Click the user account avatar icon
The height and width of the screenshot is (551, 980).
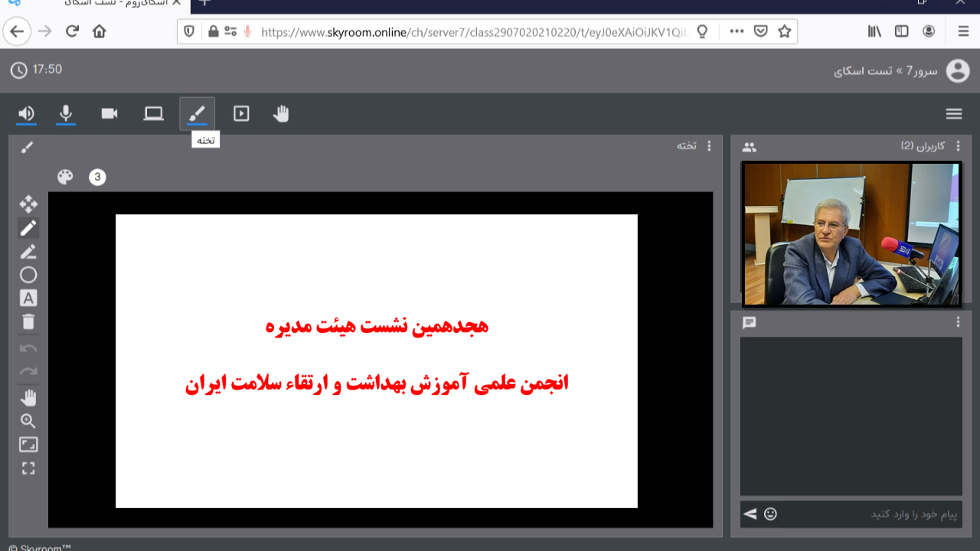pyautogui.click(x=958, y=71)
